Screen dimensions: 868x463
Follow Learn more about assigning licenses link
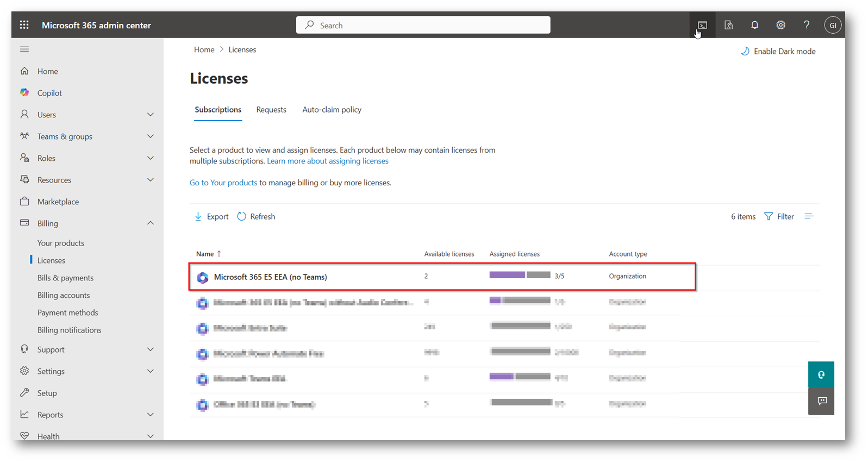pyautogui.click(x=328, y=161)
